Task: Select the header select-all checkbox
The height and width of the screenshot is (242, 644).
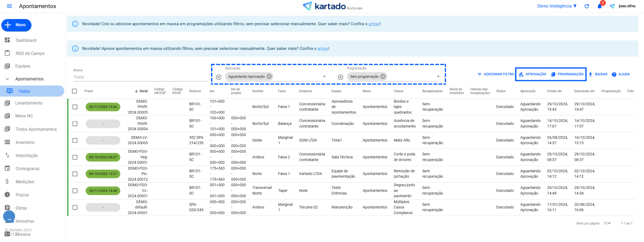Action: tap(74, 91)
